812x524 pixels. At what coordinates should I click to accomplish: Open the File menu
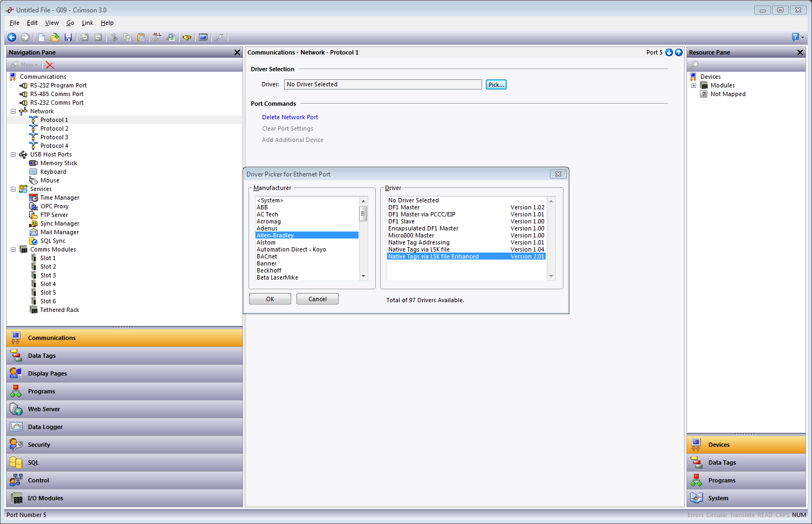[15, 23]
